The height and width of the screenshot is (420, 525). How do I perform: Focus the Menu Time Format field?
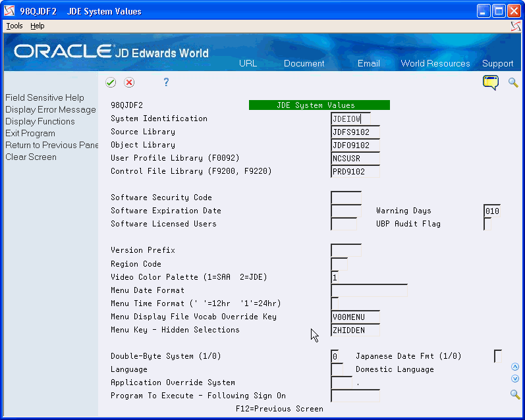(x=335, y=303)
